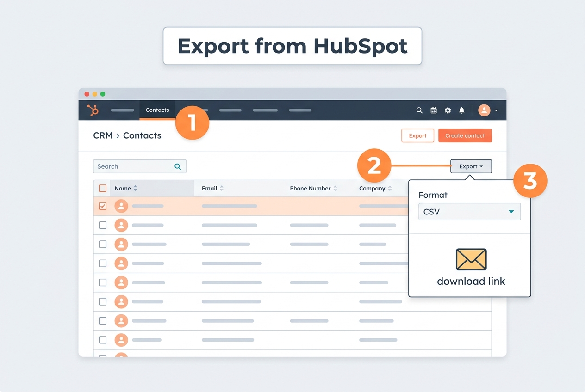Viewport: 585px width, 392px height.
Task: Click Contacts in the CRM breadcrumb
Action: click(x=142, y=135)
